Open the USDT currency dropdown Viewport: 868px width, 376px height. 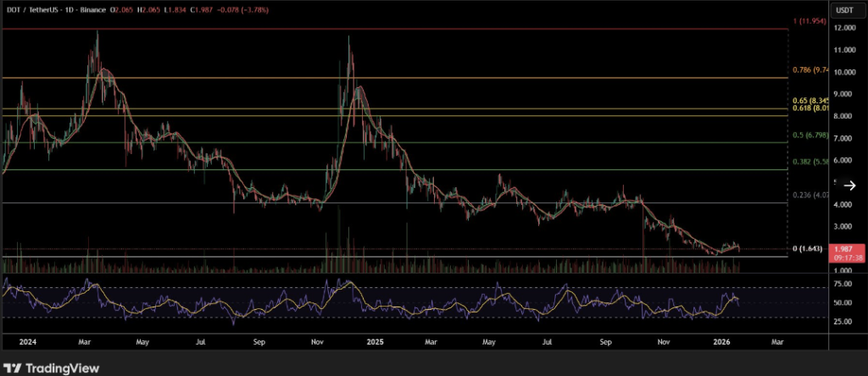843,10
